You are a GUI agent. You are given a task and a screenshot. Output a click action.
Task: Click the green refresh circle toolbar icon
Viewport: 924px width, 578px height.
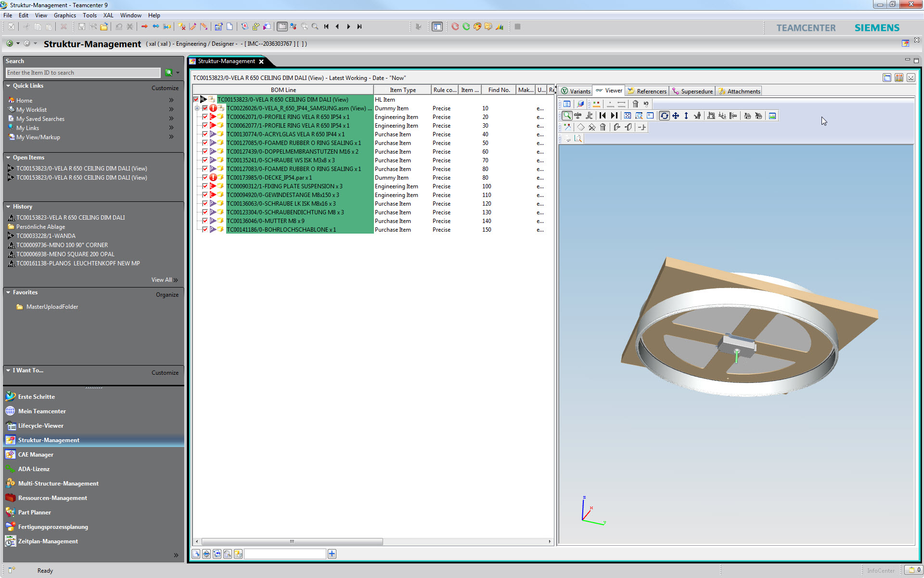tap(466, 26)
